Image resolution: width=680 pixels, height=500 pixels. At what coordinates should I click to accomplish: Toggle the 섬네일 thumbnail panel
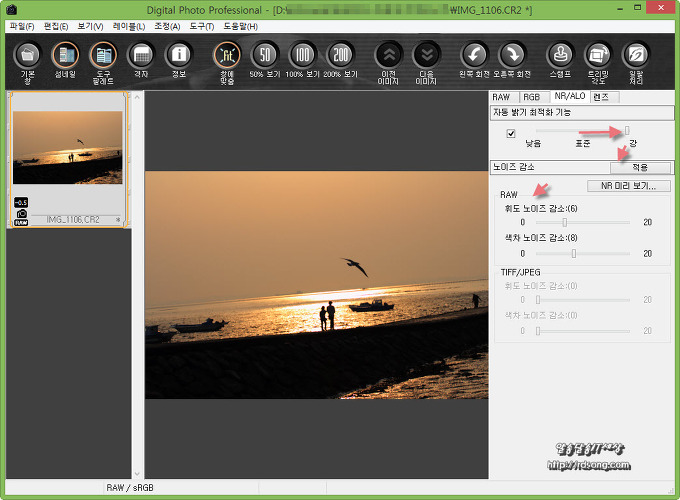click(66, 57)
